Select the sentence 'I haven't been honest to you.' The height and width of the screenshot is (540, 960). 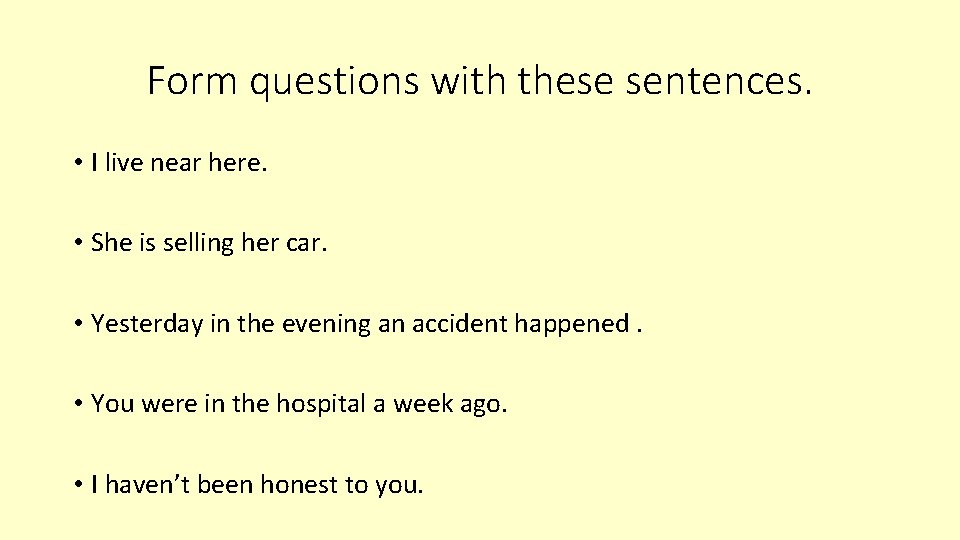point(257,485)
